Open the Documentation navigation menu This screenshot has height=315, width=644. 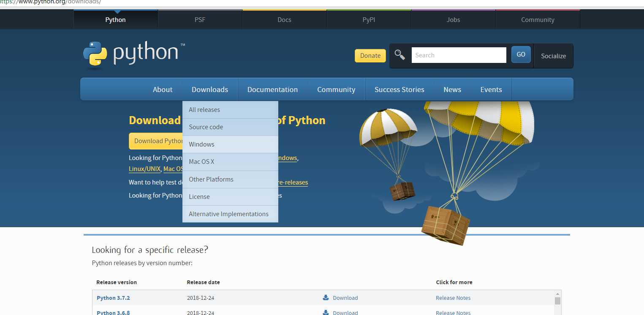point(272,90)
